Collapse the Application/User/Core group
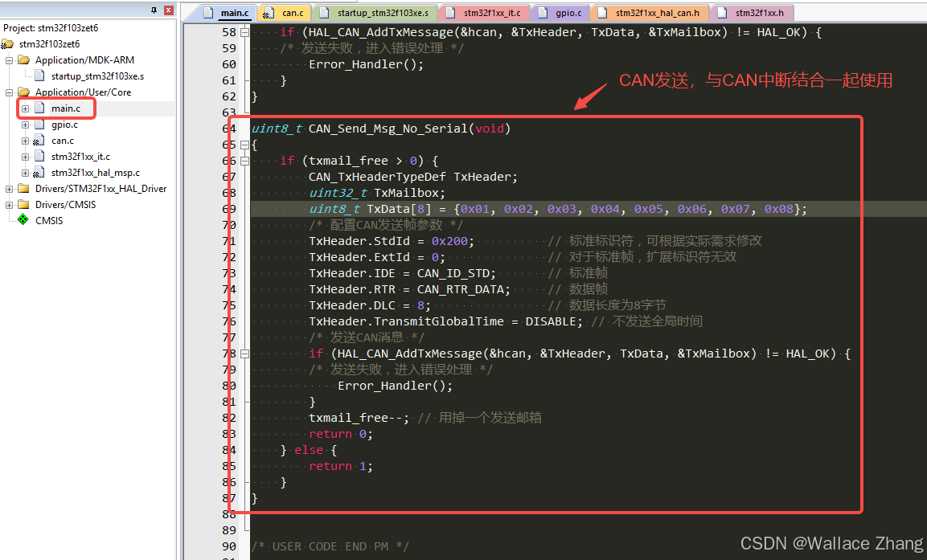927x560 pixels. [x=10, y=92]
